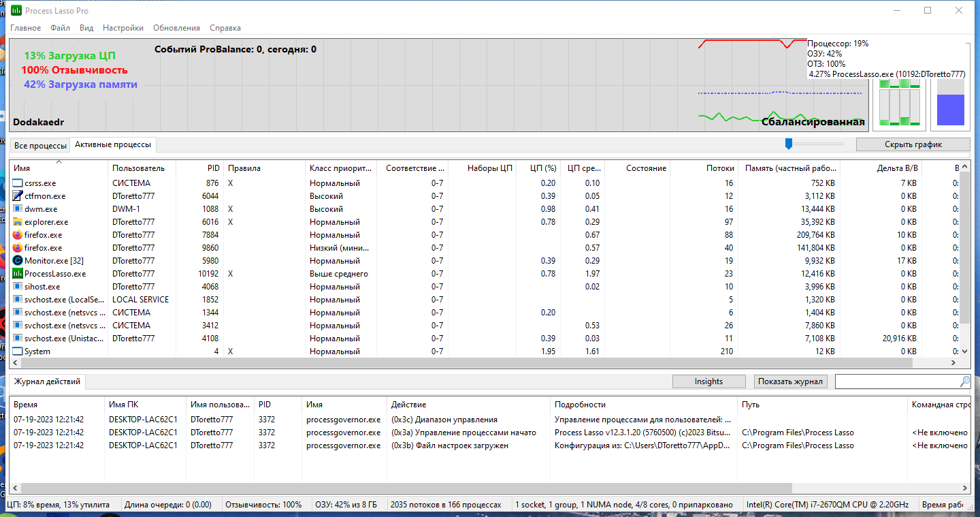Viewport: 980px width, 517px height.
Task: Sort by the Правила column header
Action: pos(265,168)
